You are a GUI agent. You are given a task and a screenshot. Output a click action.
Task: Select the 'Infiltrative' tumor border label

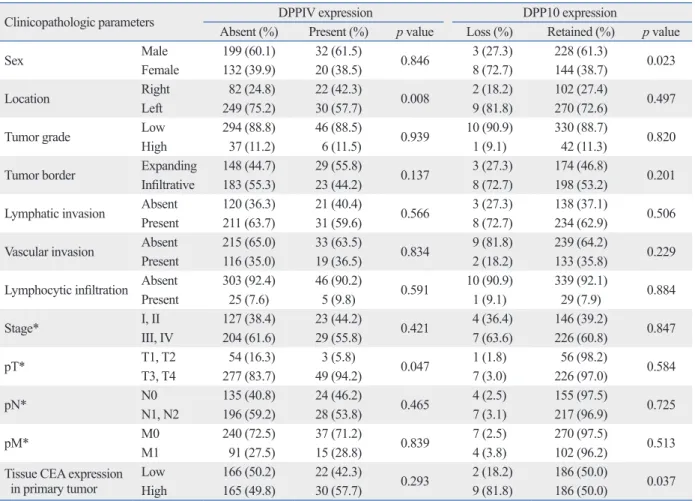pos(168,185)
